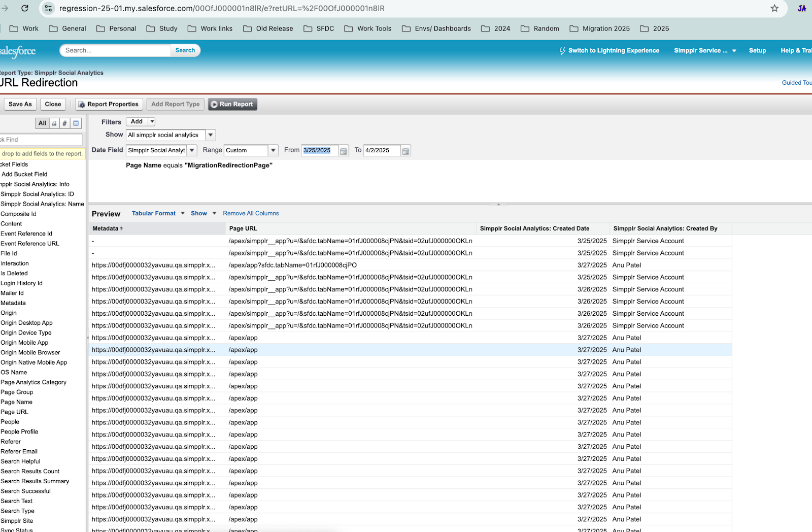This screenshot has width=812, height=532.
Task: Select the Page Analytics Category field
Action: pyautogui.click(x=33, y=382)
